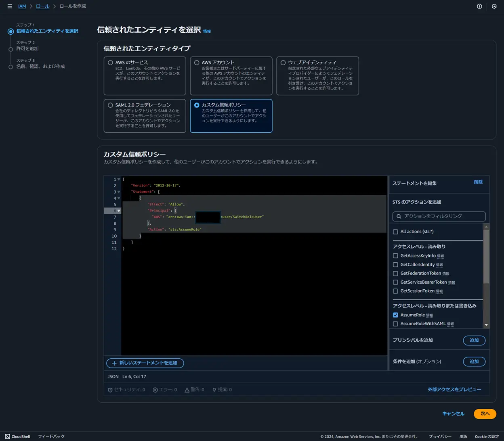Click the top-right clock settings icon

pyautogui.click(x=494, y=6)
